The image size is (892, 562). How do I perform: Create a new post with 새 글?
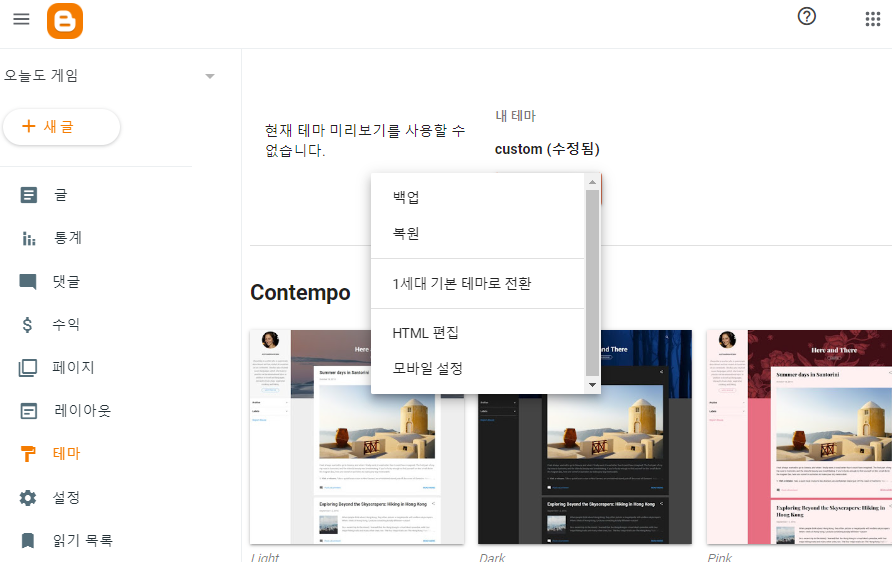coord(61,127)
